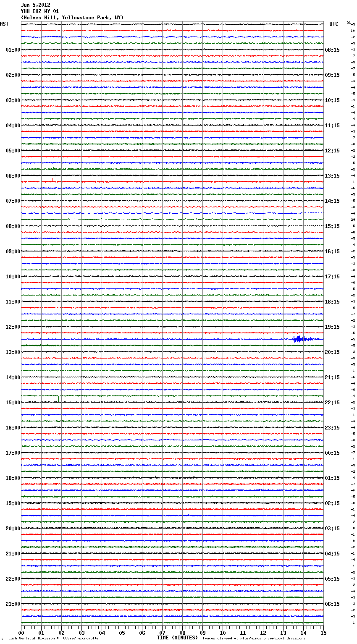Click the '11:00' MST time label

coord(13,301)
